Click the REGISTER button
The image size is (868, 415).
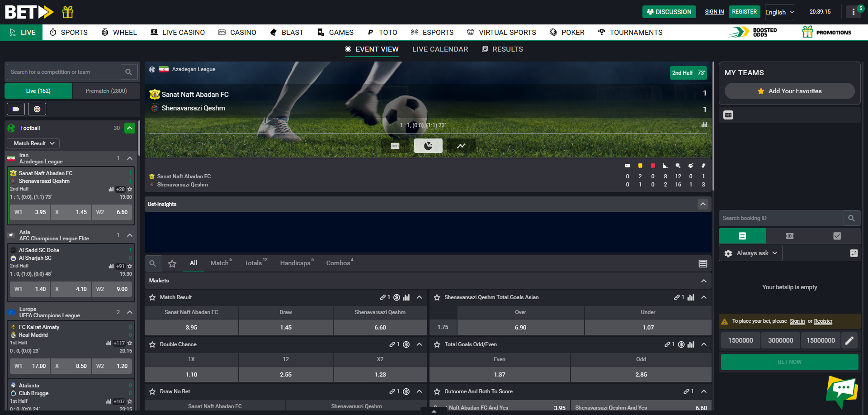click(744, 12)
